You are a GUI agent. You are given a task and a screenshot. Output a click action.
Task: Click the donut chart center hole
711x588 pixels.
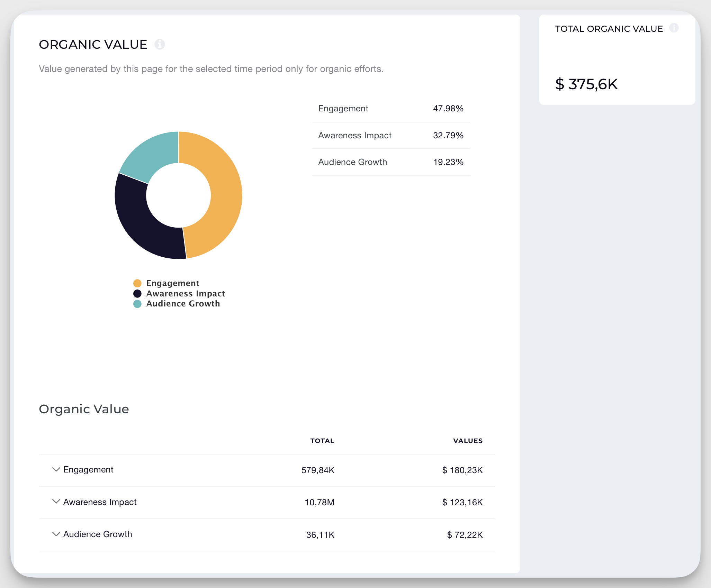pos(178,195)
